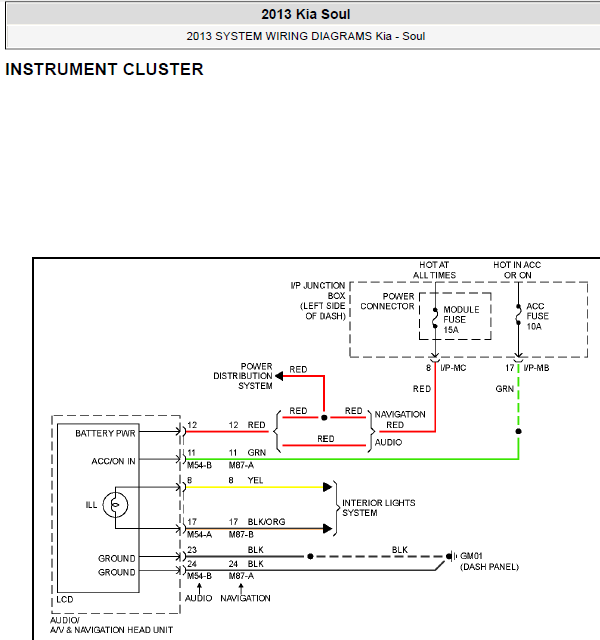Click the "RED" label below I/P-MC pin 8
600x640 pixels.
tap(422, 389)
